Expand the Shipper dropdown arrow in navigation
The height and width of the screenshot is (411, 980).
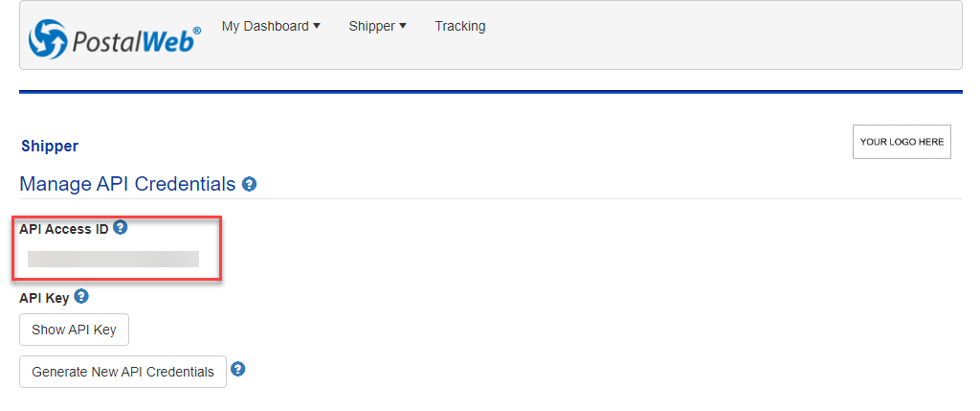click(x=403, y=26)
